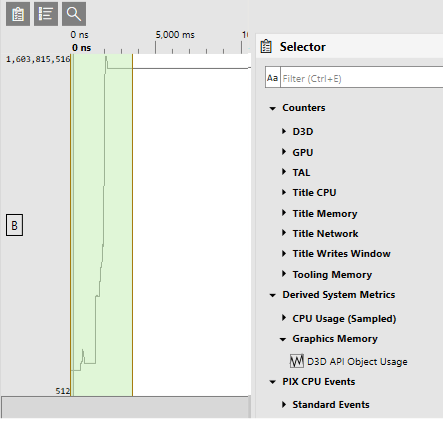Open the Selector panel toolbar icon

click(x=18, y=14)
